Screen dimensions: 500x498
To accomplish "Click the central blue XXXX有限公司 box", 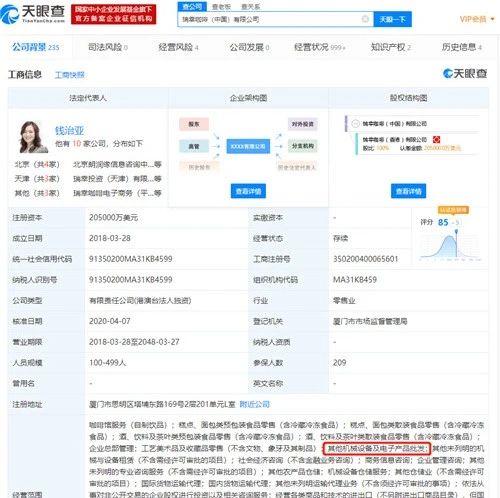I will tap(248, 146).
